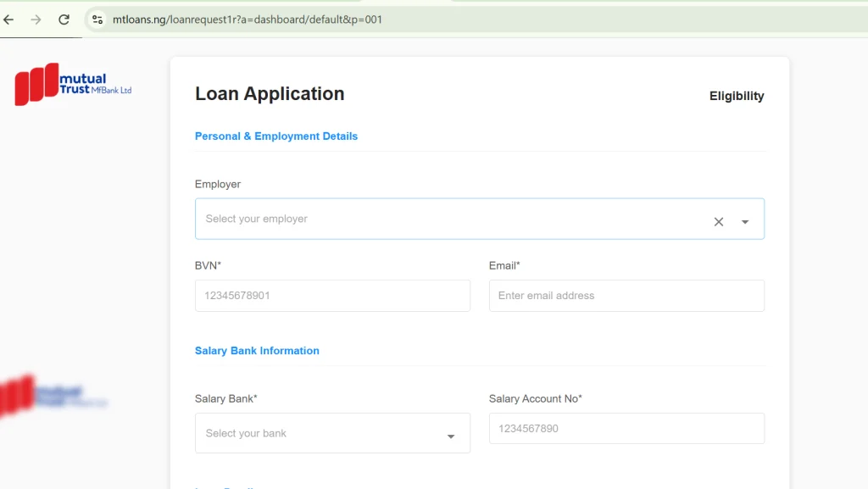
Task: Click the Salary Account No field
Action: [626, 428]
